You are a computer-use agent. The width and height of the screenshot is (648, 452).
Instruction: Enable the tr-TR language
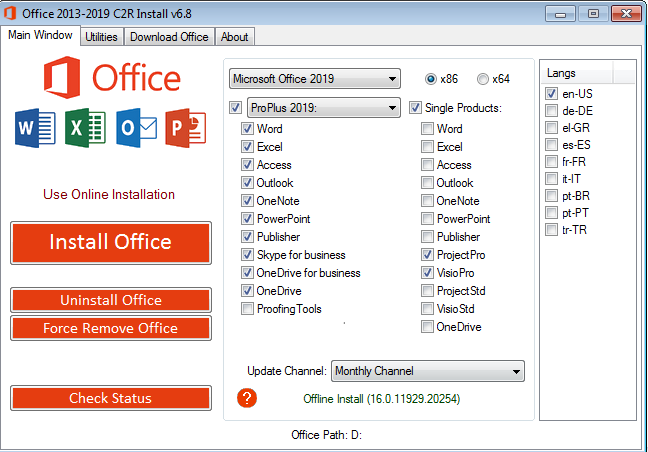(x=551, y=230)
